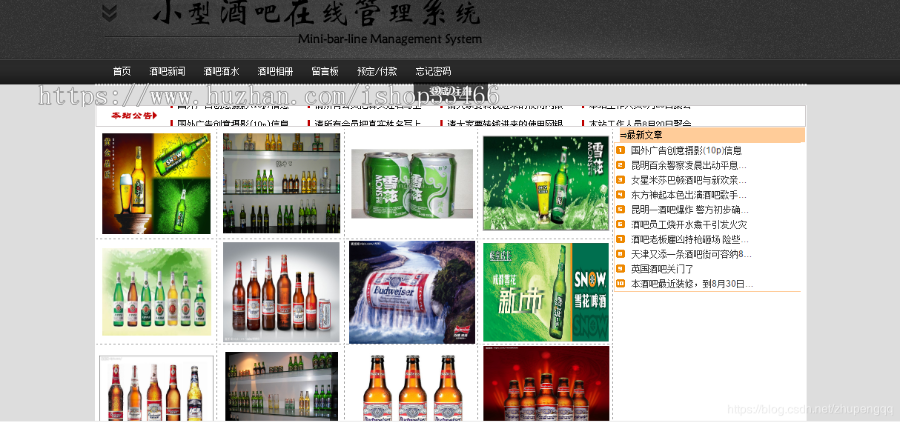
Task: Click the double-chevron icon in the header
Action: [110, 13]
